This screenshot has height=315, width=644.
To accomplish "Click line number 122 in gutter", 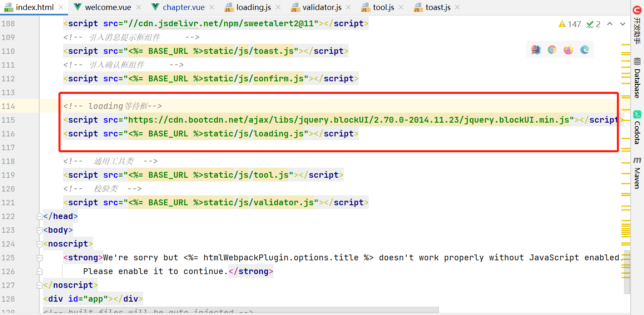I will point(8,216).
